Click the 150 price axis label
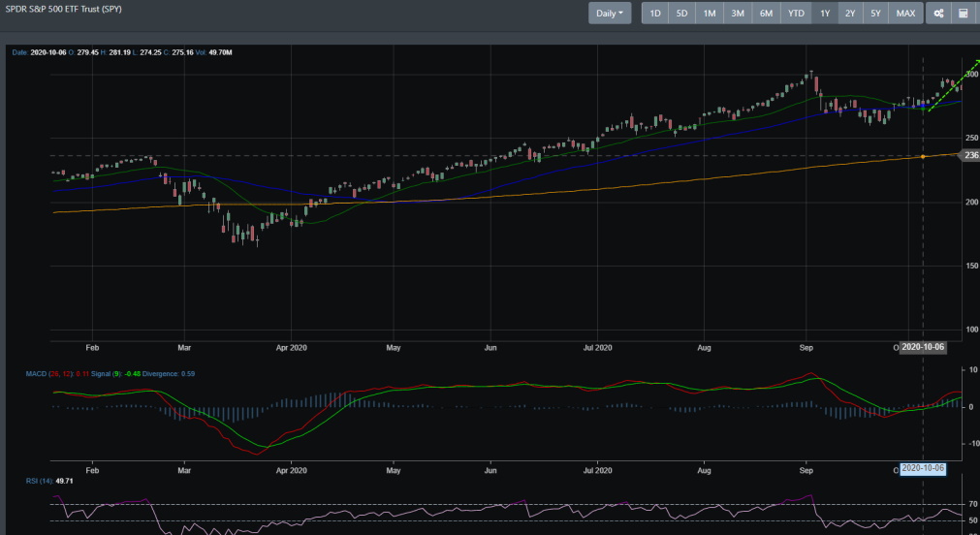This screenshot has height=535, width=980. 972,266
